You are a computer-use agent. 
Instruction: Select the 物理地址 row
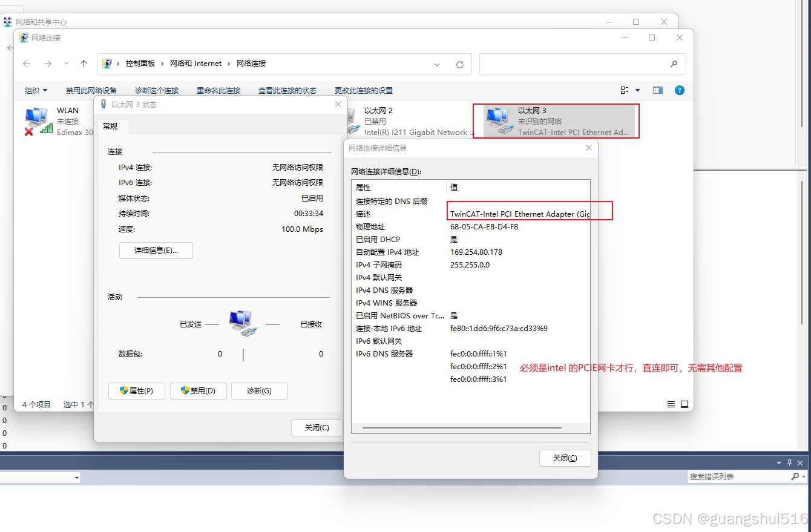click(x=470, y=227)
